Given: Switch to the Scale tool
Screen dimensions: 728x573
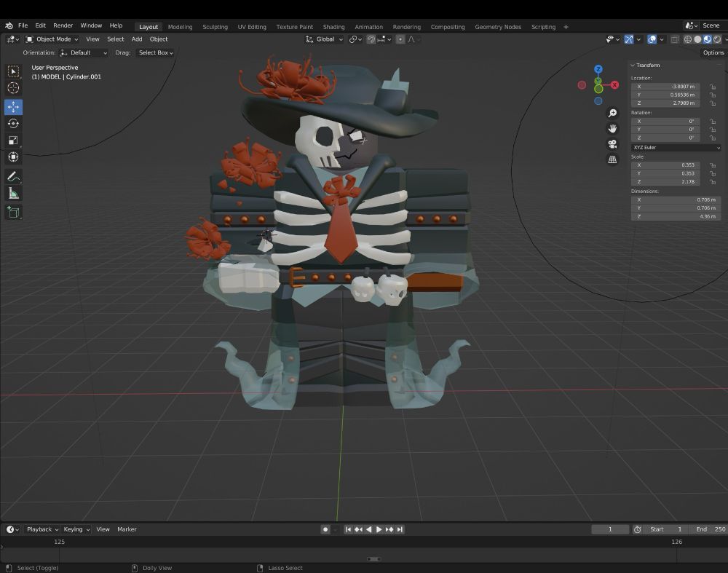Looking at the screenshot, I should click(x=13, y=141).
